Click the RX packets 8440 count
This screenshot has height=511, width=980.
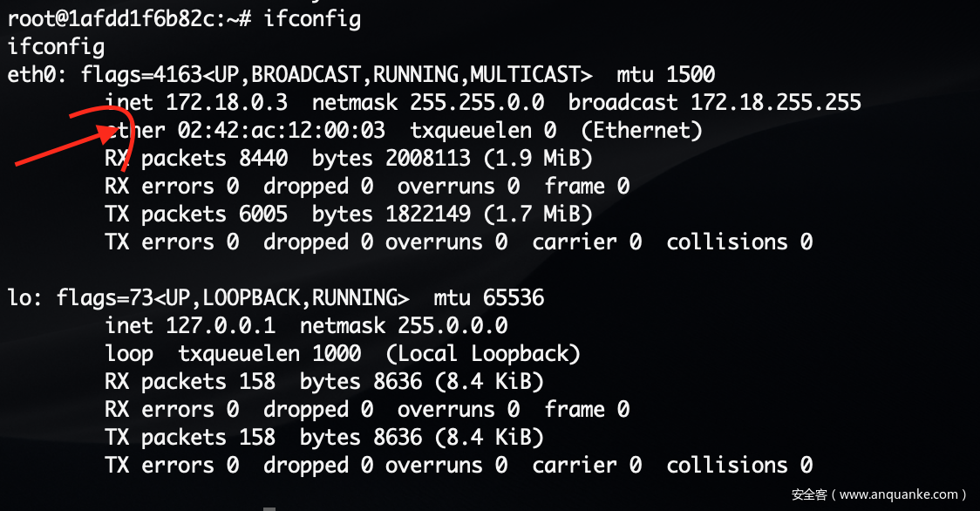[x=263, y=158]
